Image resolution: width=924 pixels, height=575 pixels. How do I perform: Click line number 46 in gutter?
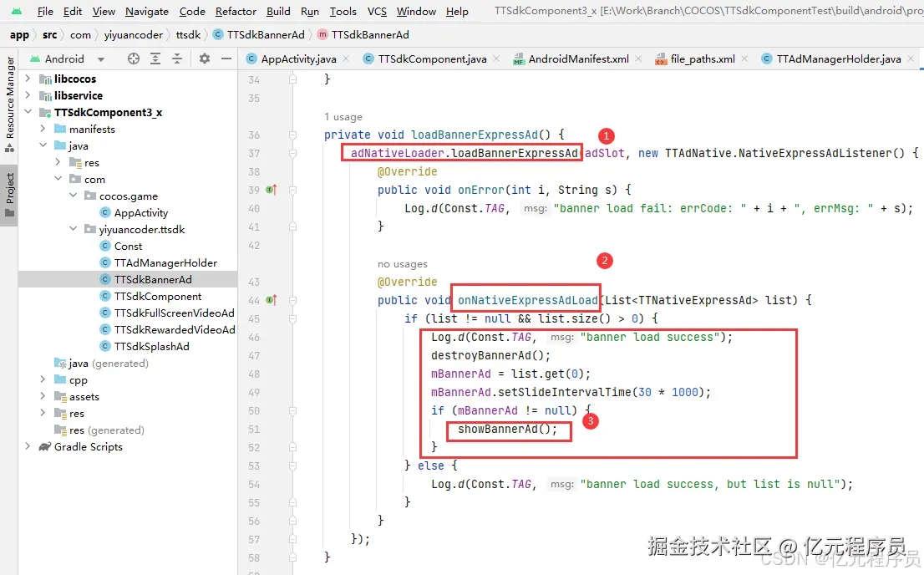(254, 338)
